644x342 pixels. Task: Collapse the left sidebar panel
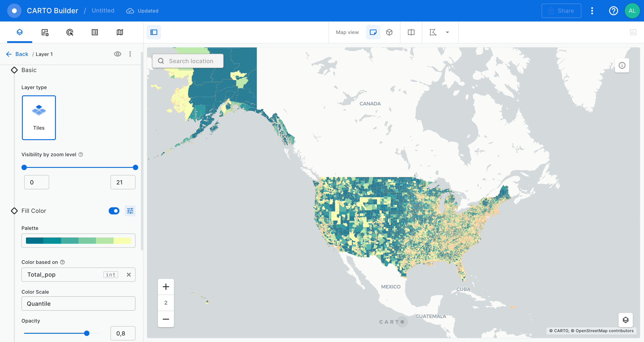pos(154,32)
